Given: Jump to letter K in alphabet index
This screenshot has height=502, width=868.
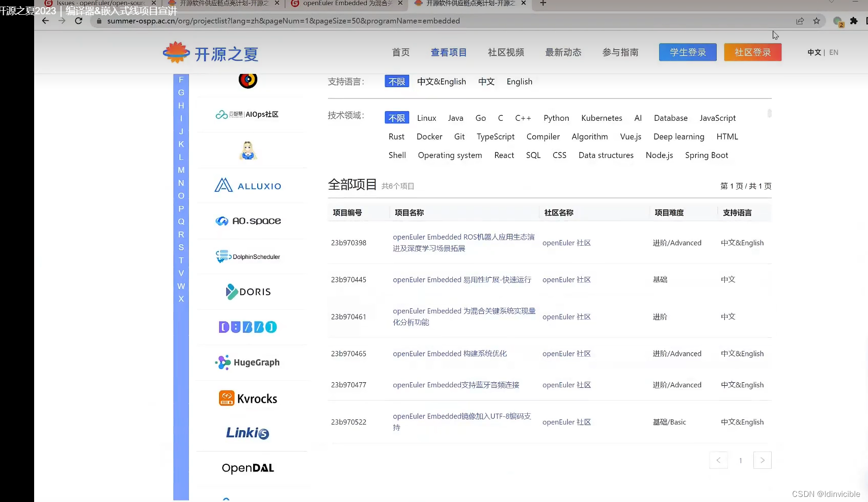Looking at the screenshot, I should pos(181,144).
